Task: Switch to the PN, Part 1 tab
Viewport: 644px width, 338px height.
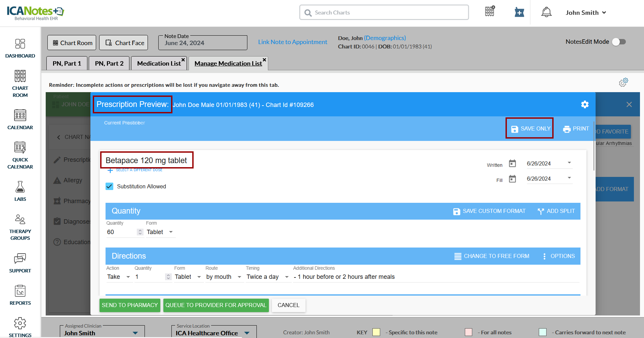Action: click(x=67, y=63)
